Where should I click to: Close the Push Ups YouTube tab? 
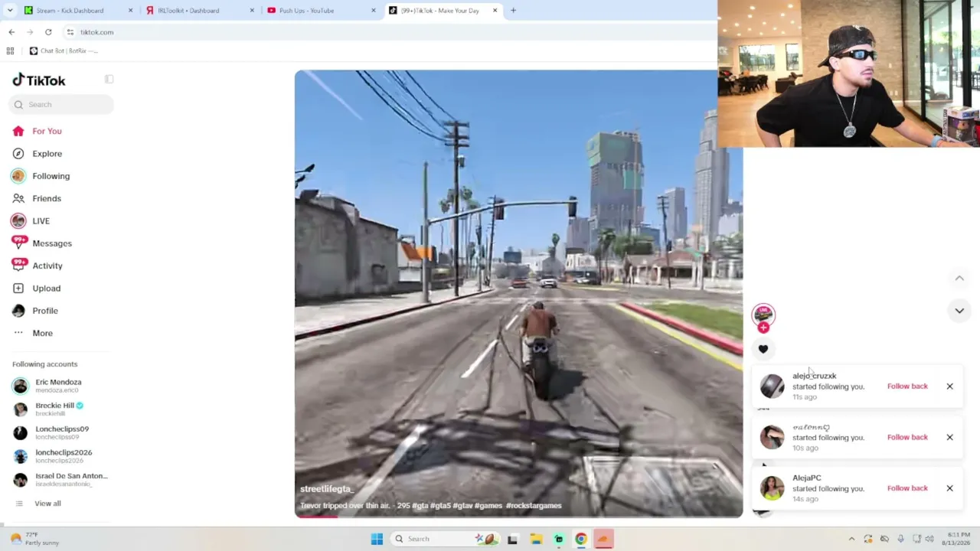(x=374, y=11)
